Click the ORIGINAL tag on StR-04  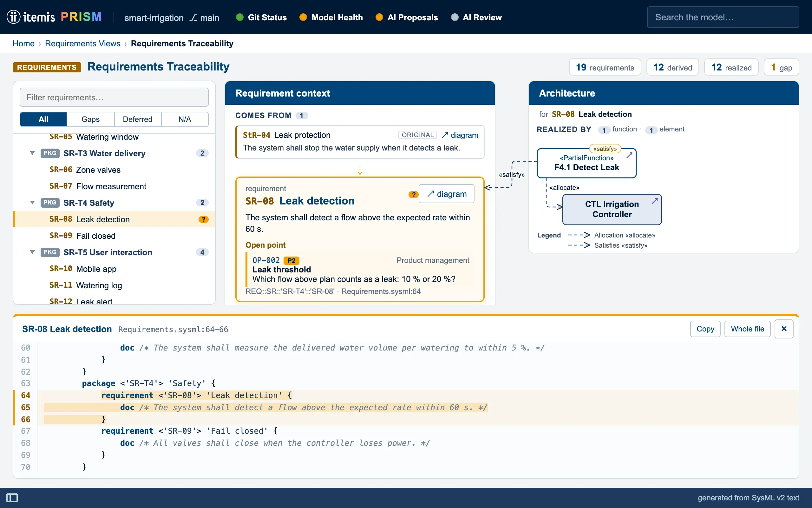pyautogui.click(x=417, y=135)
